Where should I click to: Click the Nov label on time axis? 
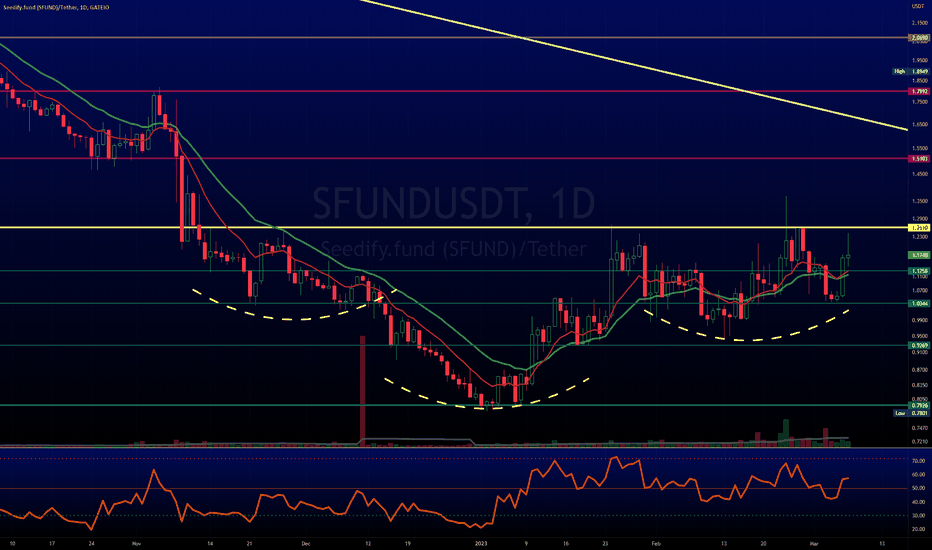(136, 543)
